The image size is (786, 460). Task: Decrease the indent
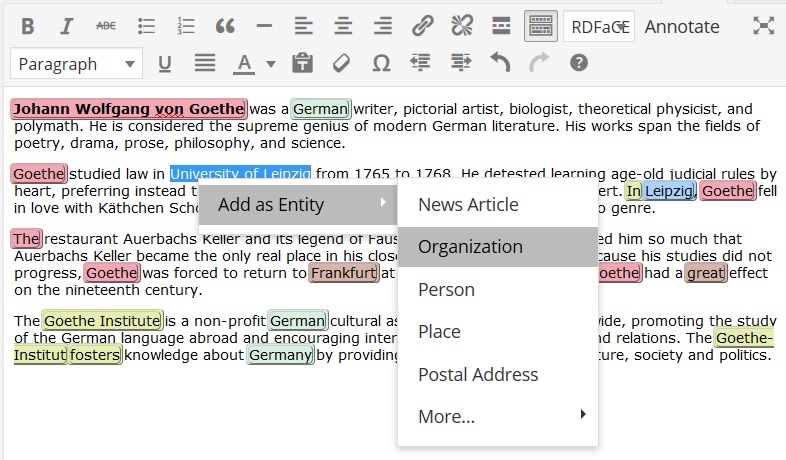[x=420, y=63]
